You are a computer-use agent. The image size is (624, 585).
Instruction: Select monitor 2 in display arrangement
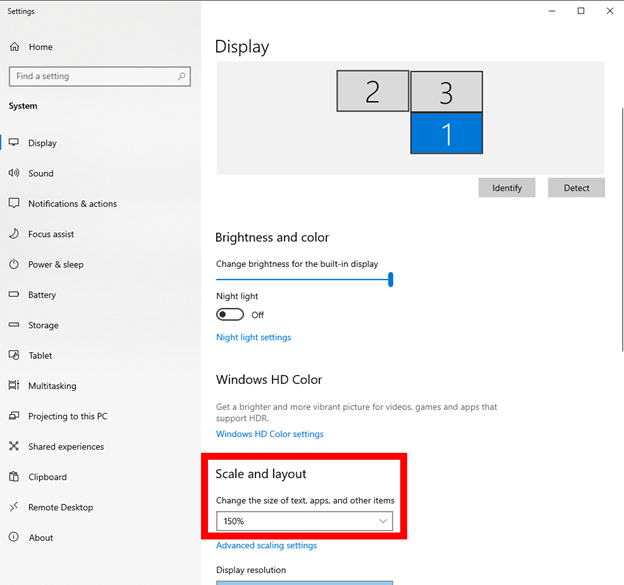point(372,91)
